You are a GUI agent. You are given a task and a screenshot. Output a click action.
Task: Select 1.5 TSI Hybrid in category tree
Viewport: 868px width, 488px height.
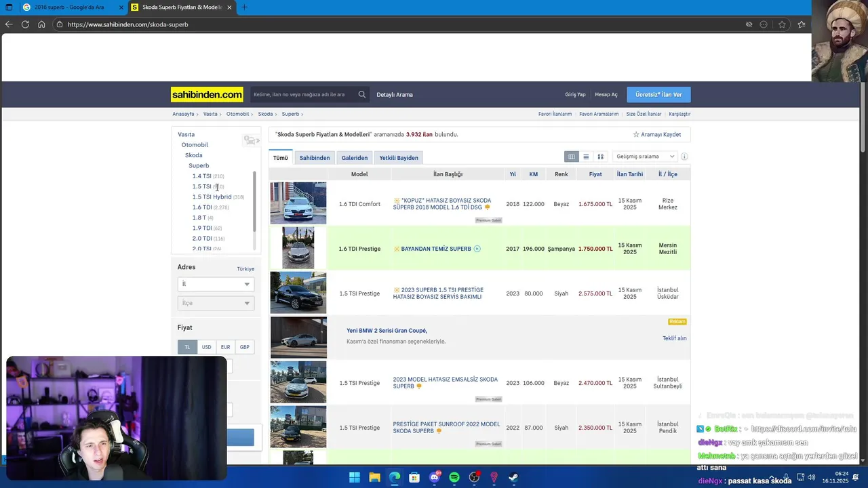pyautogui.click(x=212, y=197)
